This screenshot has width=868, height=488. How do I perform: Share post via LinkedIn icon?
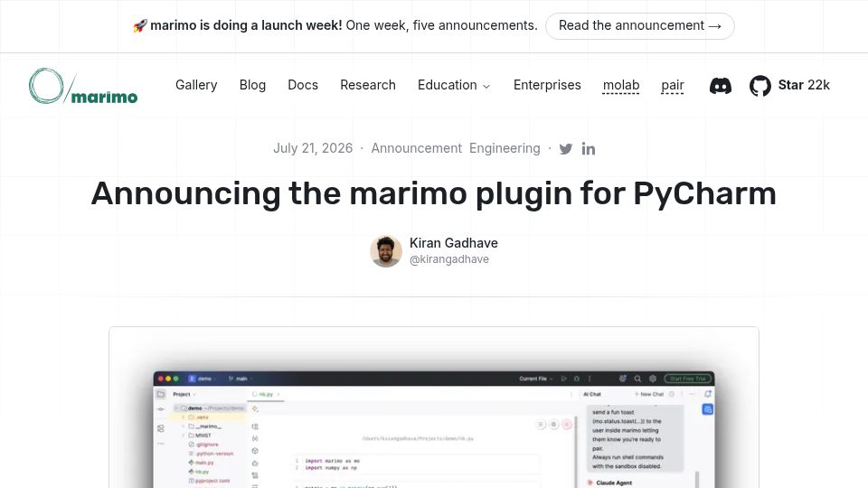click(589, 149)
